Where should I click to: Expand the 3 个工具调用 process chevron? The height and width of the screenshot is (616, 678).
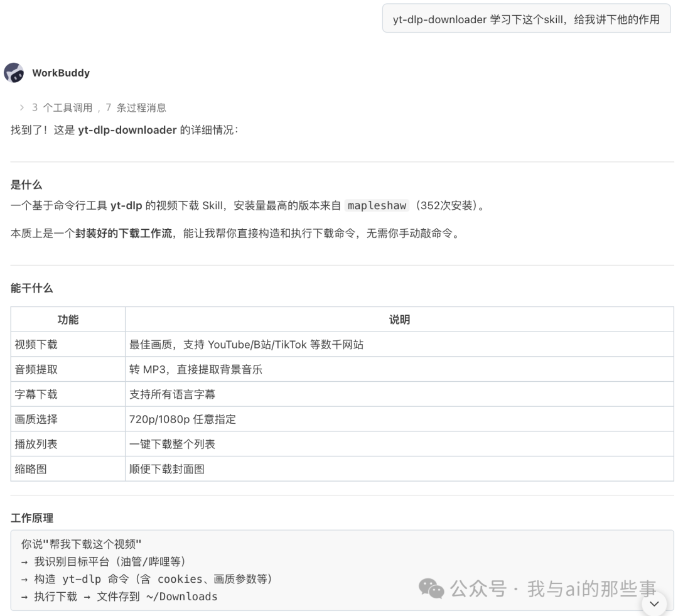coord(21,107)
